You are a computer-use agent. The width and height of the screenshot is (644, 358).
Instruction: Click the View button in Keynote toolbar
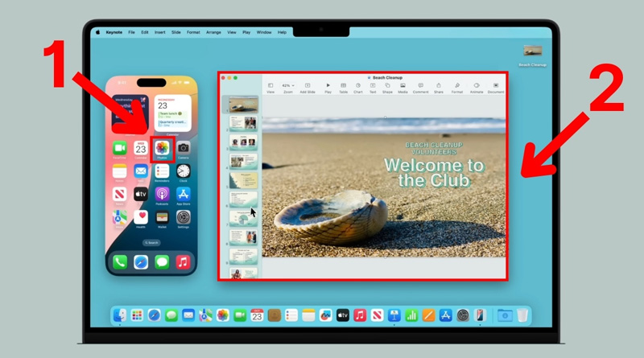point(270,88)
